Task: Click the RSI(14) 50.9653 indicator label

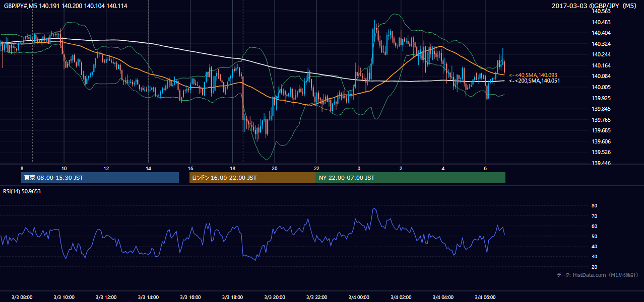Action: (x=22, y=191)
